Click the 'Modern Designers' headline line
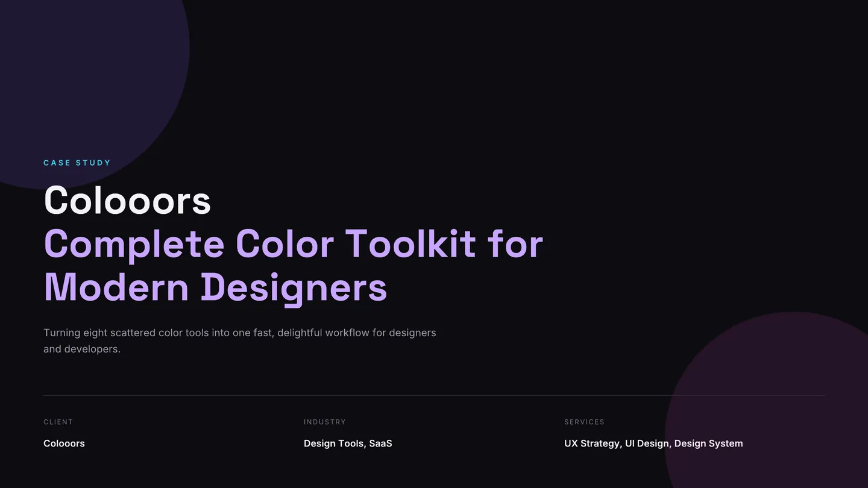This screenshot has height=488, width=868. coord(215,288)
